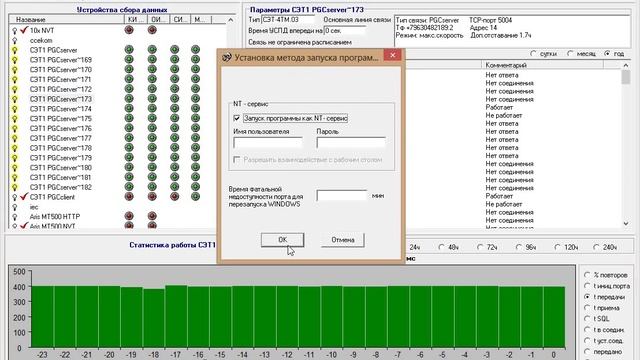Click the Комментарий column header

pyautogui.click(x=542, y=65)
